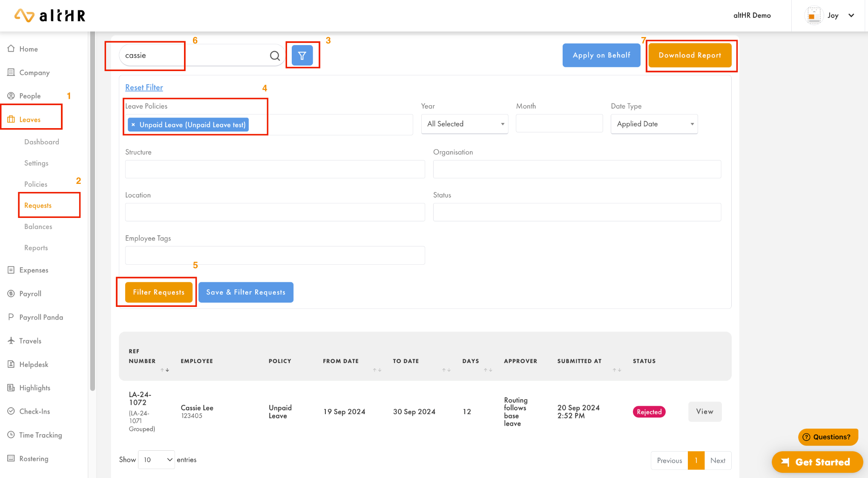868x478 pixels.
Task: Click the filter funnel icon button
Action: pyautogui.click(x=302, y=55)
